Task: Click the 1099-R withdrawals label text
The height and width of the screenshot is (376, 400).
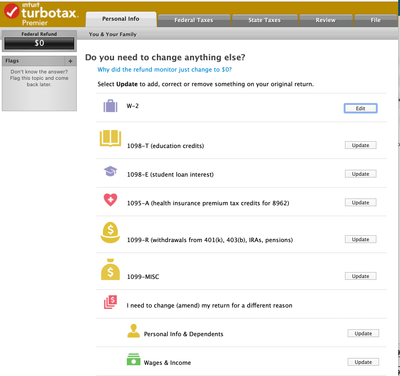Action: click(x=210, y=240)
